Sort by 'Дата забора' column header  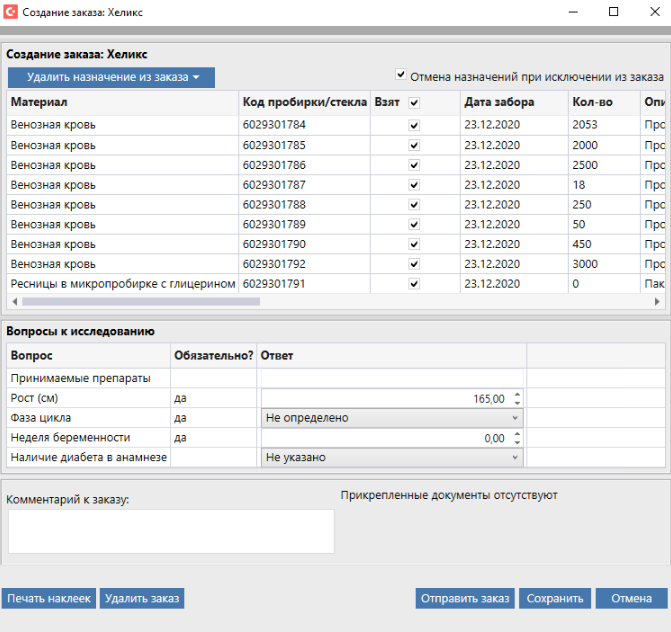pyautogui.click(x=499, y=102)
